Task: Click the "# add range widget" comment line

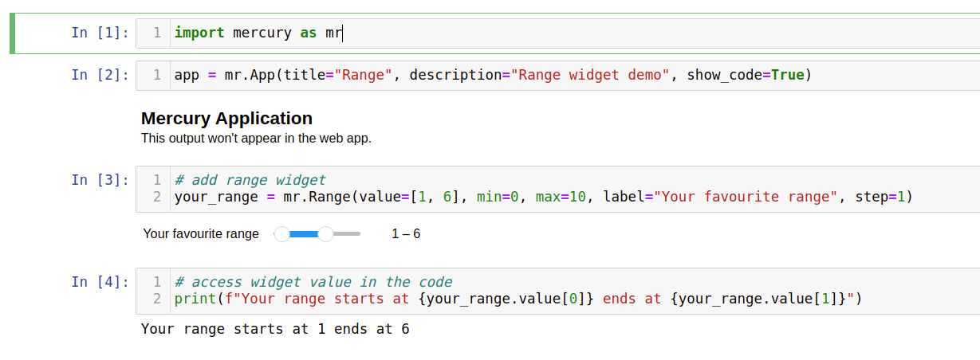Action: coord(250,180)
